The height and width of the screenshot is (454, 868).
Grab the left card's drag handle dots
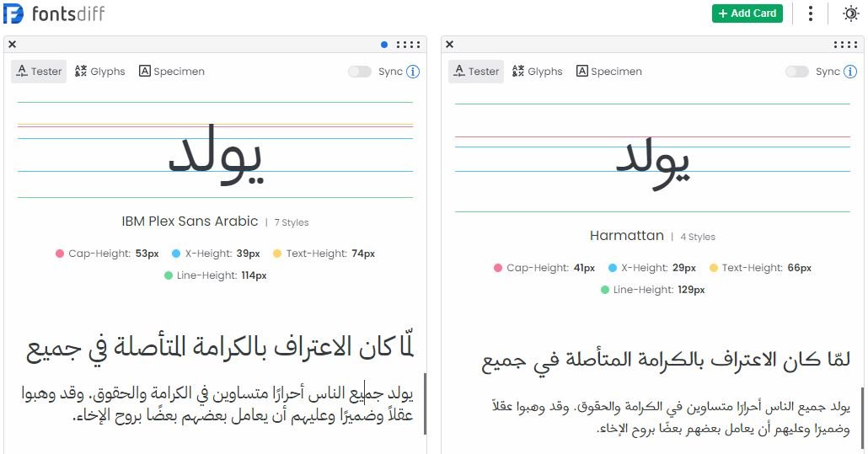(x=408, y=45)
